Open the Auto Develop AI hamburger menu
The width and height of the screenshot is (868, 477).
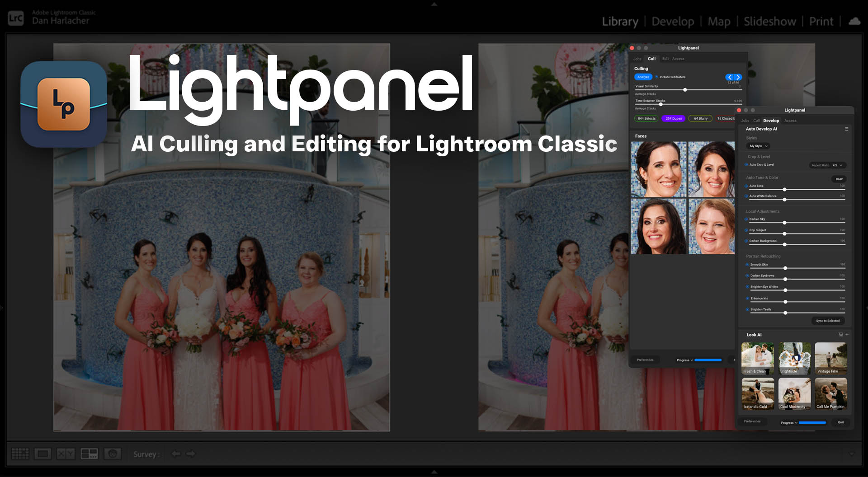tap(847, 129)
